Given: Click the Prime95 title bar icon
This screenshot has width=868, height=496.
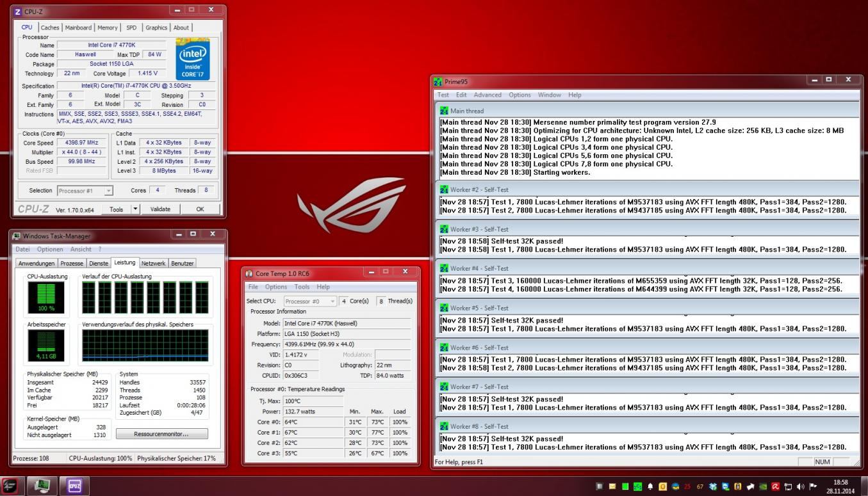Looking at the screenshot, I should [x=438, y=82].
